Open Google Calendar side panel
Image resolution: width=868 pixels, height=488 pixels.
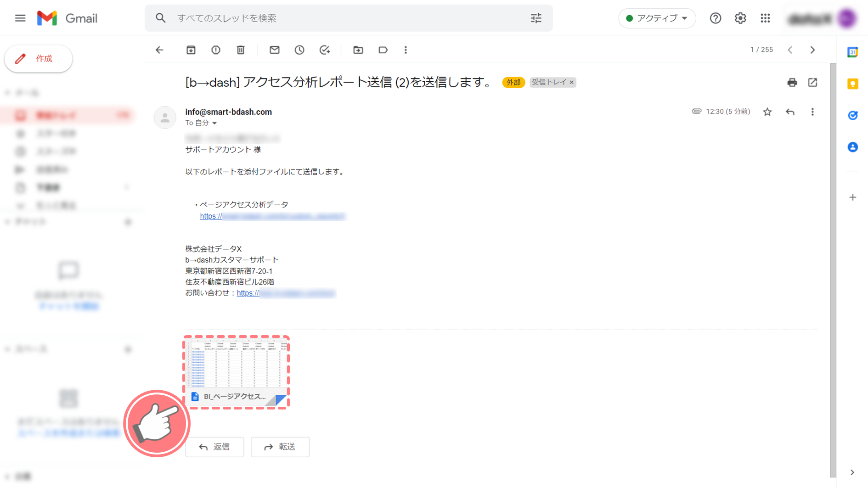(x=852, y=52)
